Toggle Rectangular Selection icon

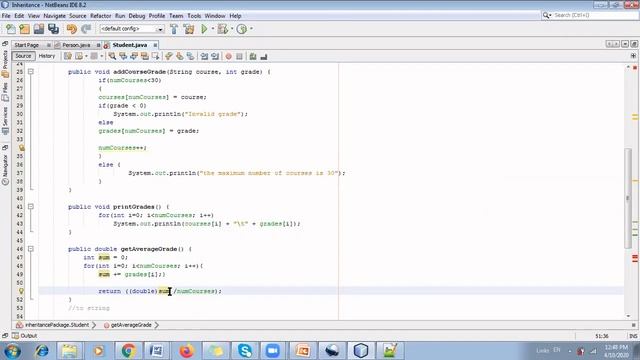[156, 56]
